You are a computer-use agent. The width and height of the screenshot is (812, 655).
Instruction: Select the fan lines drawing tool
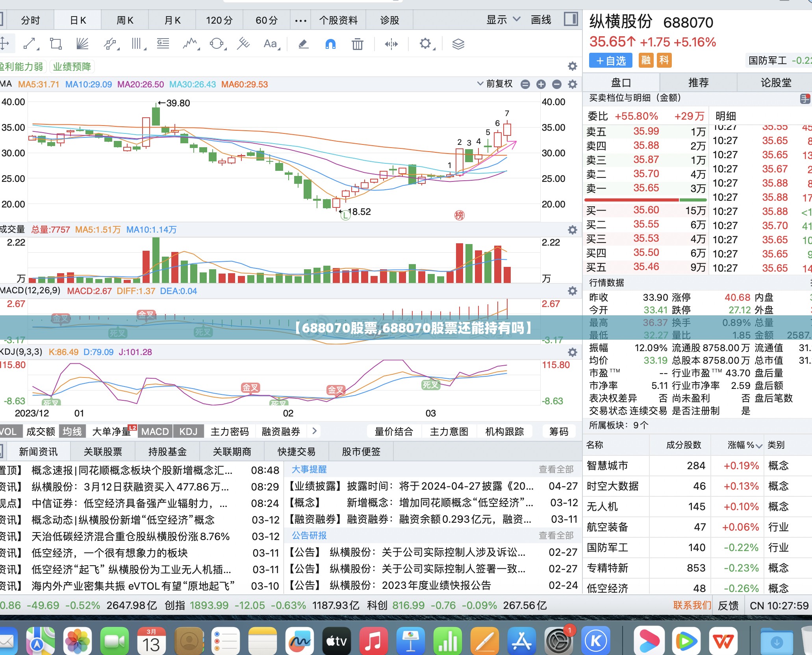[x=82, y=44]
